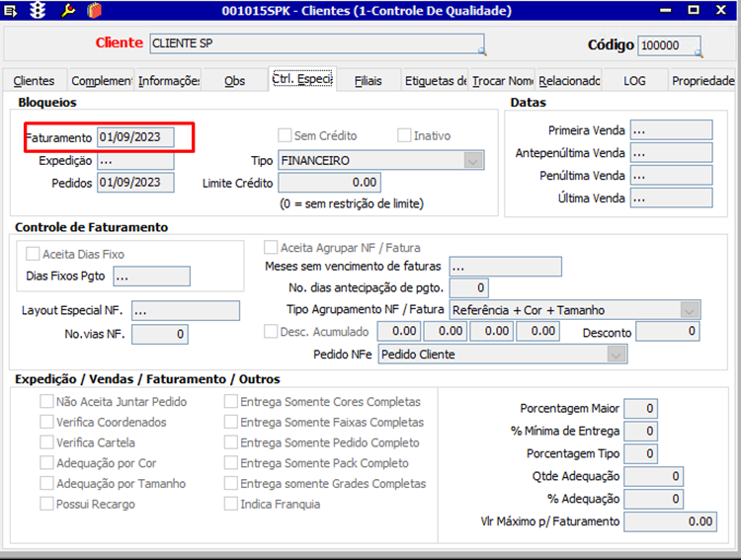Go to the Obs tab
Image resolution: width=741 pixels, height=560 pixels.
tap(234, 81)
